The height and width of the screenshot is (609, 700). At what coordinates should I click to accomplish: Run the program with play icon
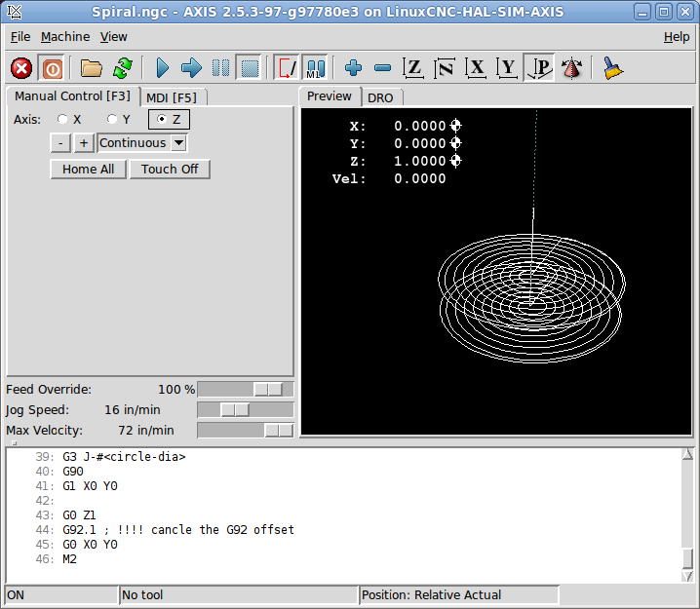click(x=162, y=69)
